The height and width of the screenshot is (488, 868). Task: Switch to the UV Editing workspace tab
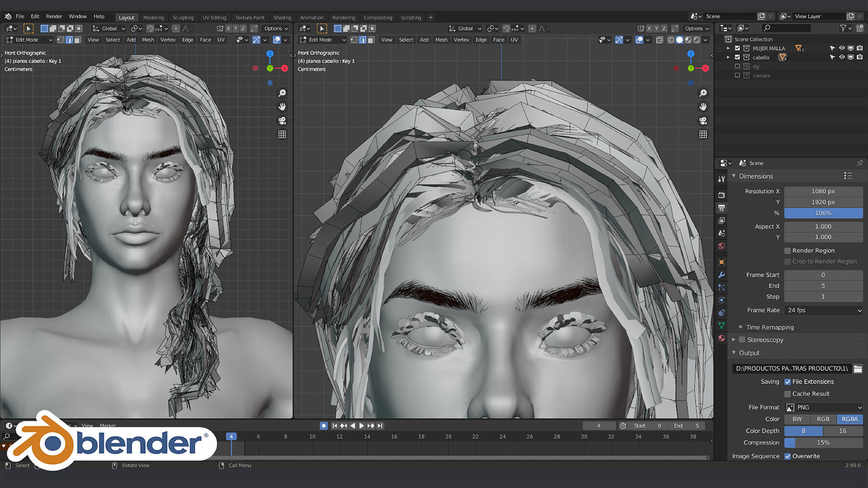pos(214,17)
